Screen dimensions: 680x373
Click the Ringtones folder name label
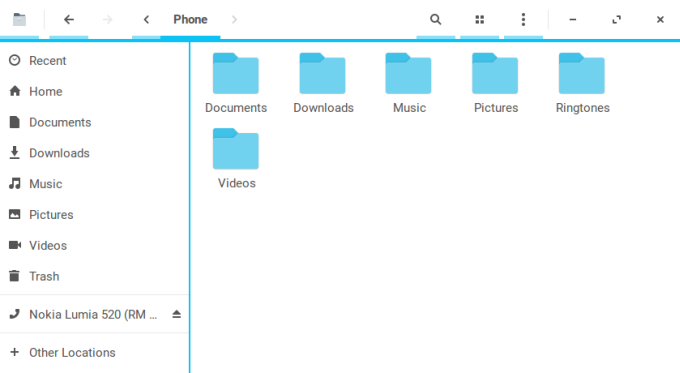coord(583,108)
